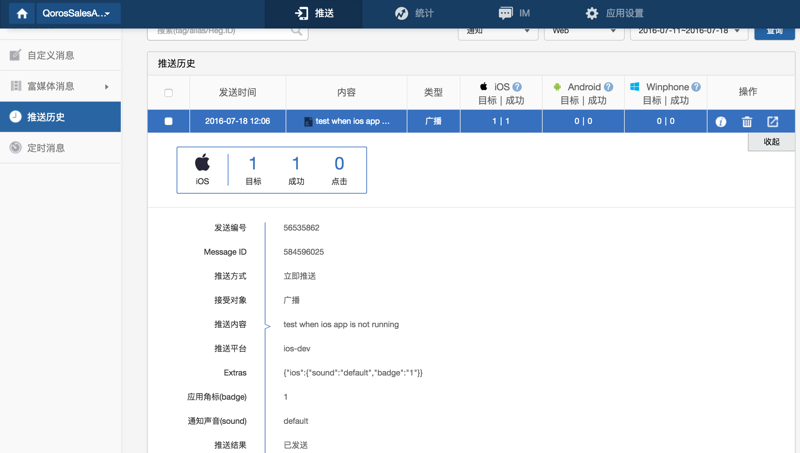Click the 广播 type cell in the row
Screen dimensions: 800x453
pos(434,121)
